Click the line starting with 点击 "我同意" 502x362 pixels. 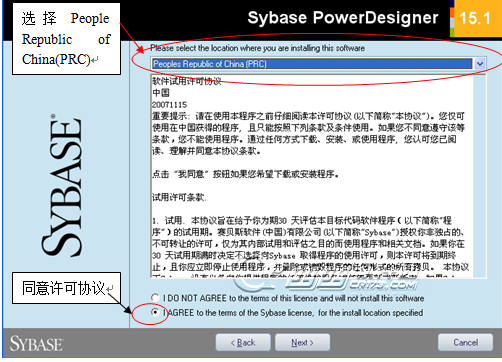[x=245, y=174]
